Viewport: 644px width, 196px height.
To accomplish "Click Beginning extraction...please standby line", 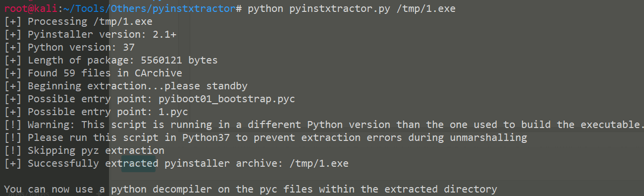I will 126,86.
